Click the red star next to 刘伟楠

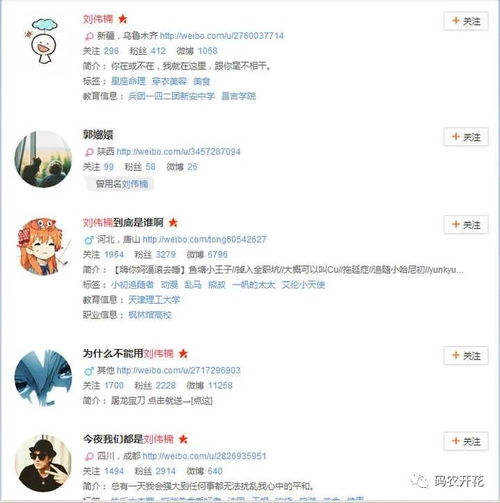coord(123,19)
